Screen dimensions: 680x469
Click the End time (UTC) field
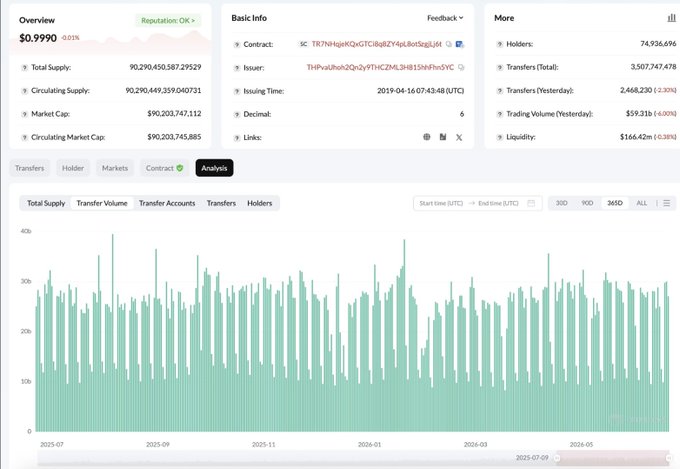coord(498,203)
